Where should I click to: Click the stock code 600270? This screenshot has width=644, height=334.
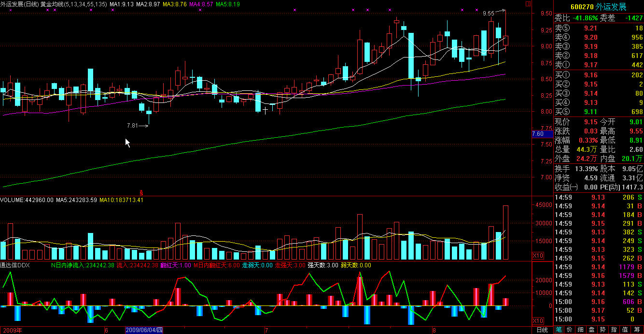582,7
